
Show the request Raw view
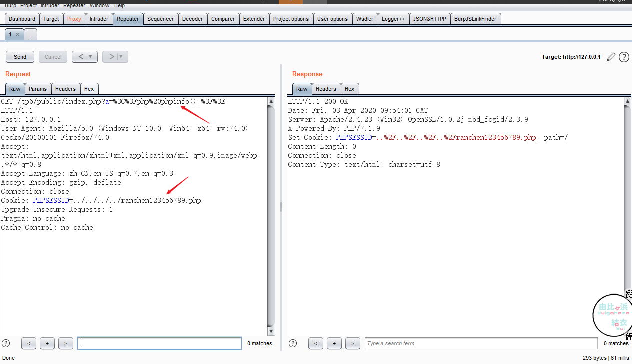click(15, 89)
